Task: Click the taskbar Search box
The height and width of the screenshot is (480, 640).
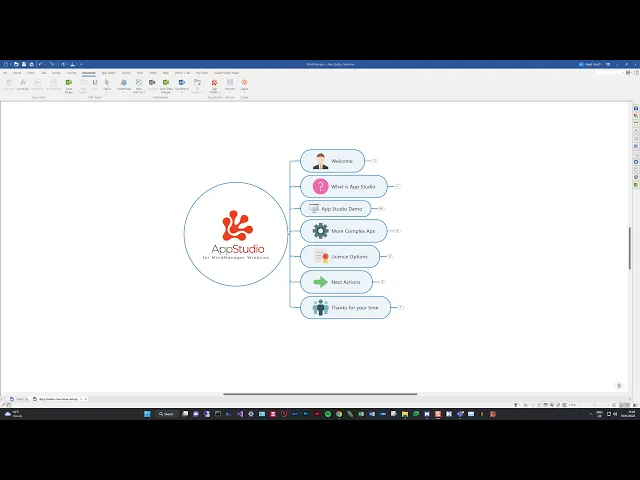Action: [166, 414]
